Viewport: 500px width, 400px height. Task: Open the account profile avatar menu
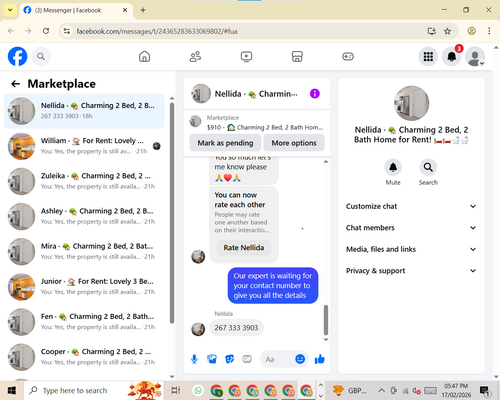[475, 57]
